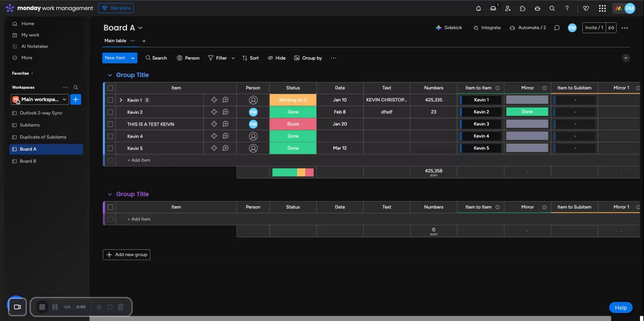Tick checkbox for THIS IS A TEST KEIVN

coord(110,124)
